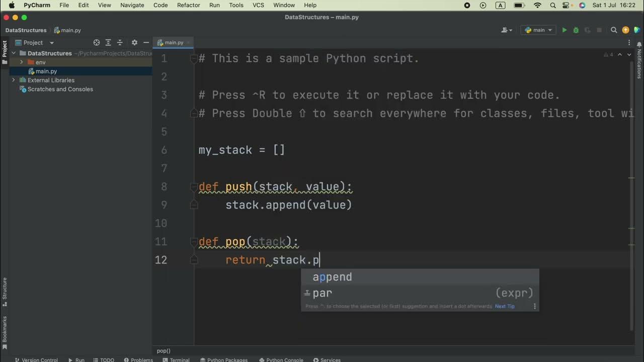Open the VCS menu
Viewport: 644px width, 362px height.
(258, 5)
